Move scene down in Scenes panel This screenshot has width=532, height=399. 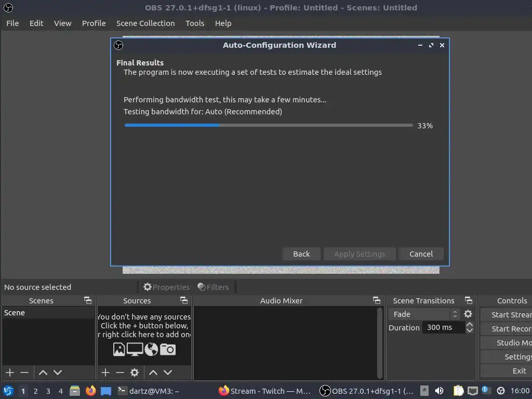[x=58, y=373]
